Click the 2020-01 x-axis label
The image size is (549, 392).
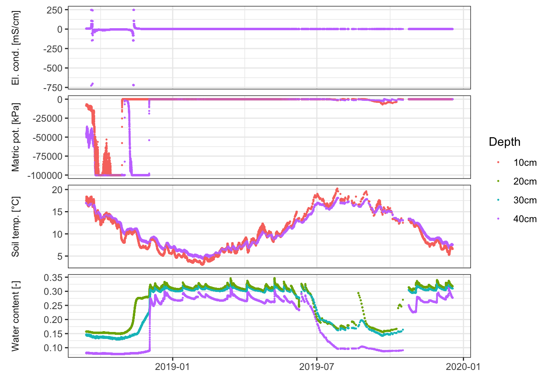pyautogui.click(x=463, y=367)
